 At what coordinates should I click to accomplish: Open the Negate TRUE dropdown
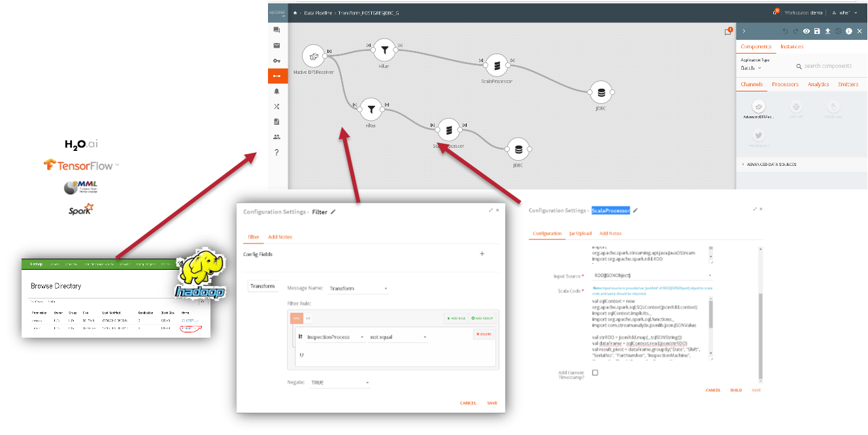point(340,383)
